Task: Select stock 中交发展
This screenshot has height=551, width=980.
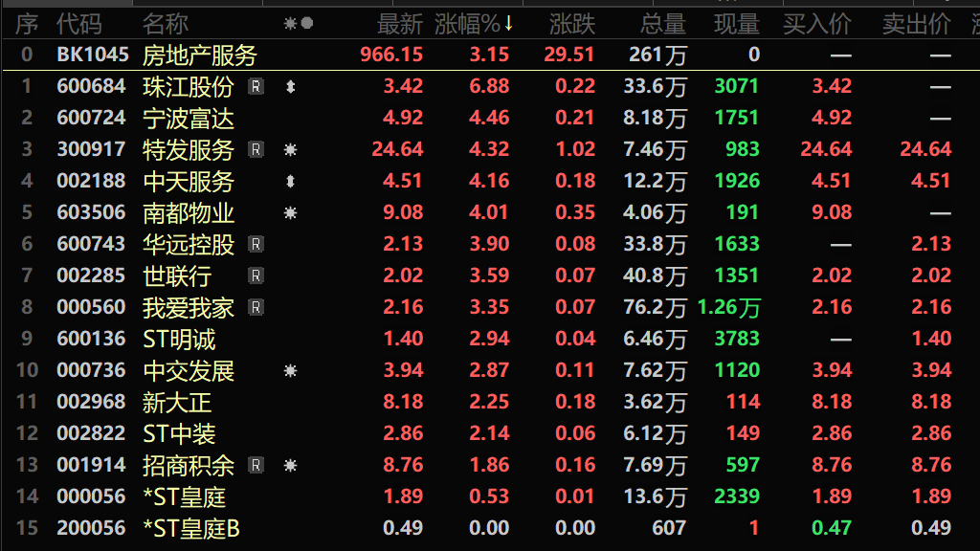Action: click(189, 371)
